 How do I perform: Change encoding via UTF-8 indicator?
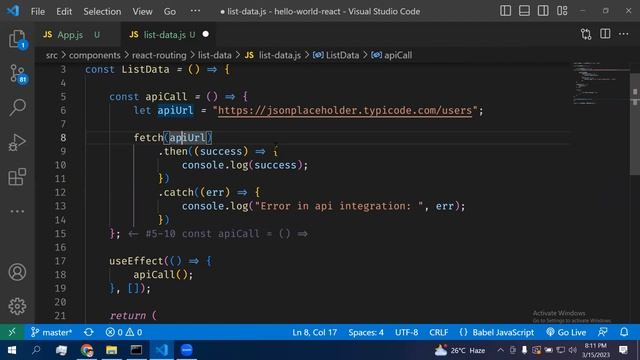pos(406,332)
